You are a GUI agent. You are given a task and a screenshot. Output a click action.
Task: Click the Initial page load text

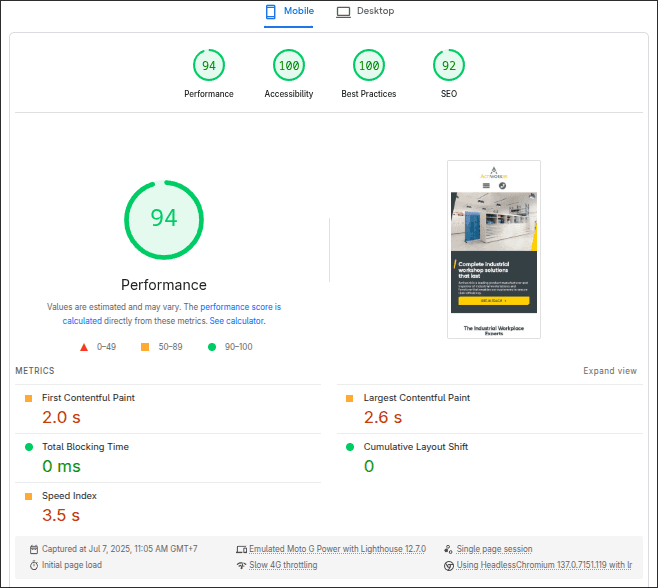point(72,565)
